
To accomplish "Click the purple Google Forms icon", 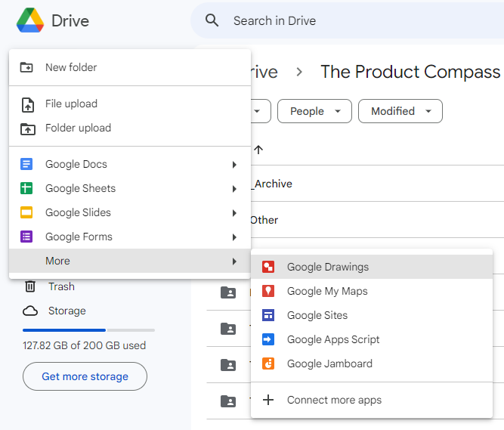I will click(26, 237).
